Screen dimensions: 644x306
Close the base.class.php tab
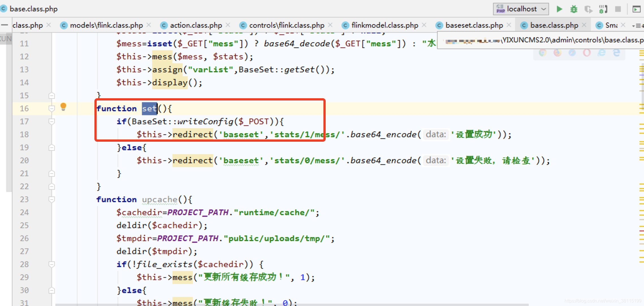(584, 25)
